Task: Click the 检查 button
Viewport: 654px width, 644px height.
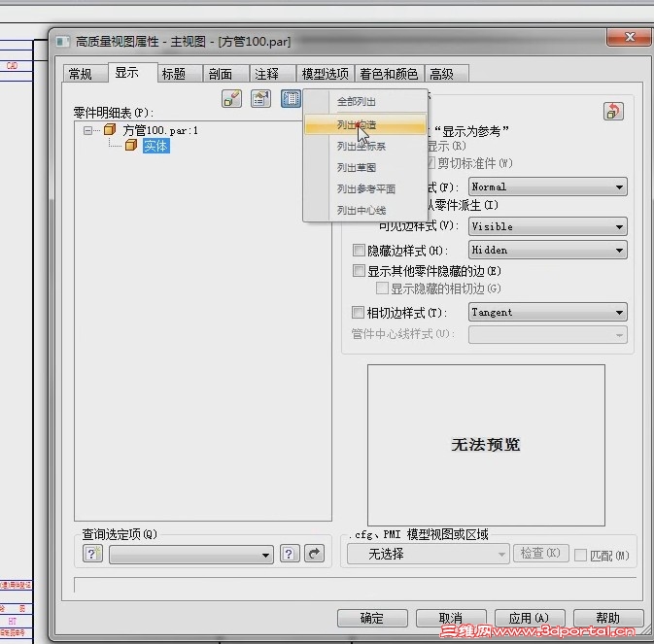Action: (540, 553)
